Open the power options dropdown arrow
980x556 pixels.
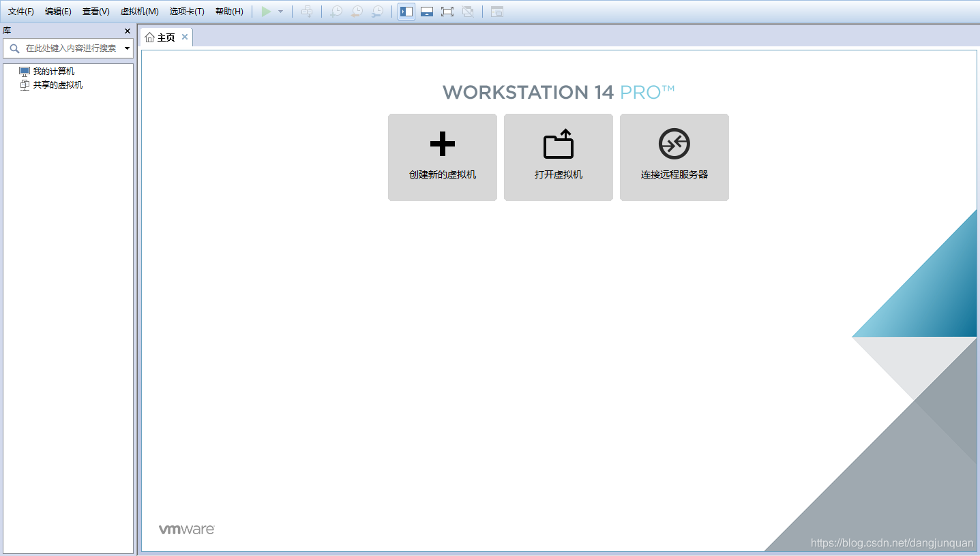click(x=280, y=12)
